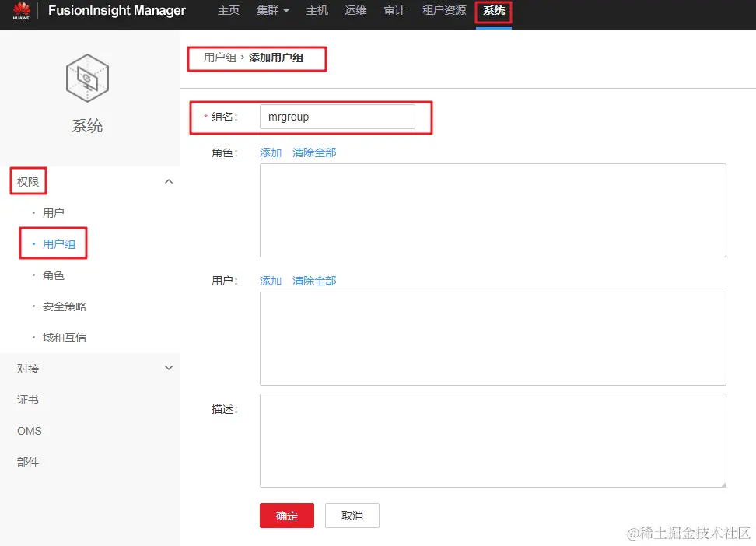Collapse the 权限 section chevron
Screen dimensions: 756x546
169,182
